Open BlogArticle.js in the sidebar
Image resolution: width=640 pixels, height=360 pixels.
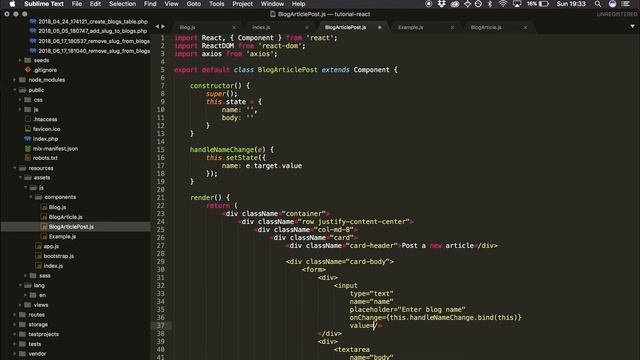(x=66, y=217)
